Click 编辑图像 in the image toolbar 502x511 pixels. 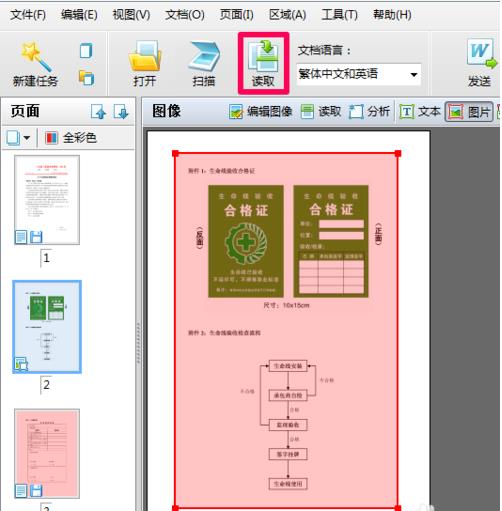click(261, 112)
